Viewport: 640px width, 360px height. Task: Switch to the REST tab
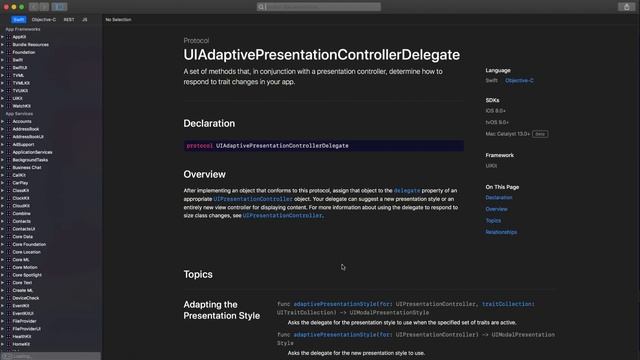coord(69,20)
